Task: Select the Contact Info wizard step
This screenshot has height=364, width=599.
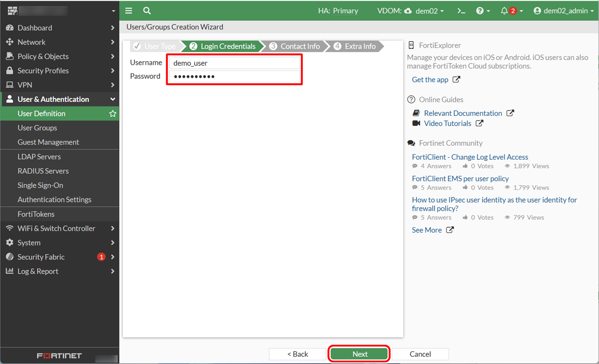Action: point(295,46)
